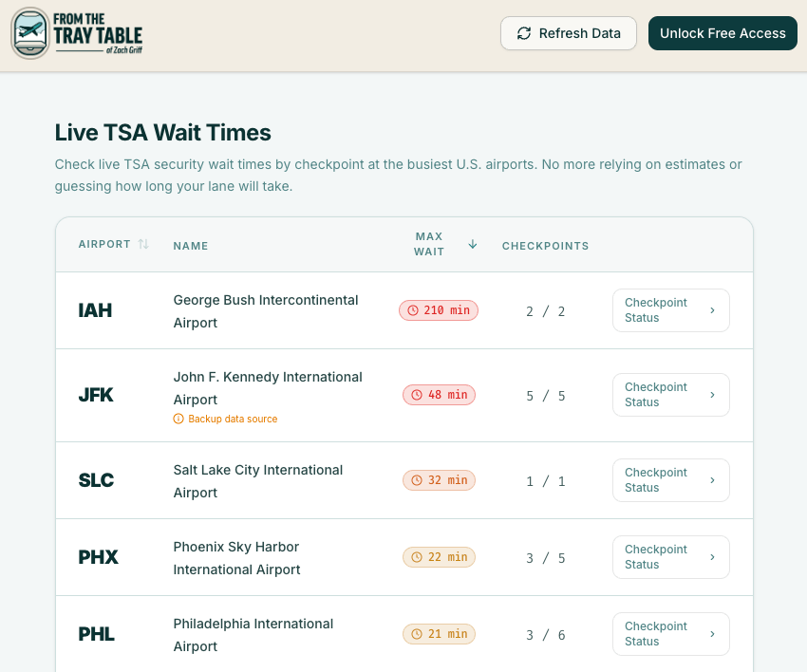Sort by Airport column arrows icon
The image size is (807, 672).
click(143, 244)
